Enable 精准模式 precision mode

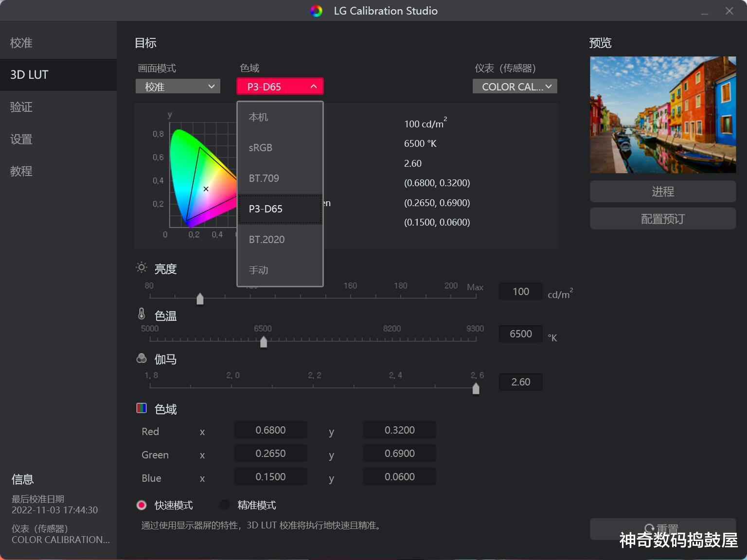click(x=225, y=505)
